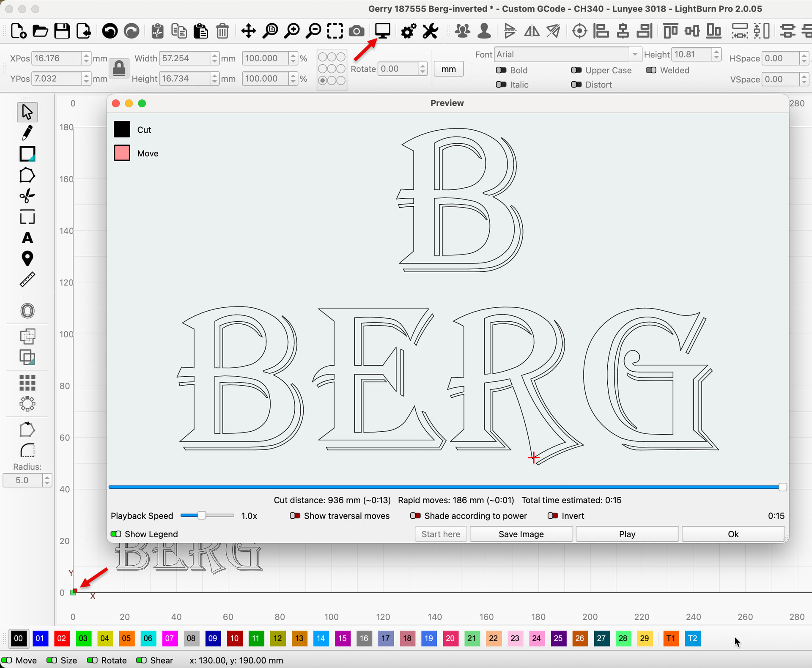Enable Shade according to power
The height and width of the screenshot is (668, 812).
click(415, 516)
